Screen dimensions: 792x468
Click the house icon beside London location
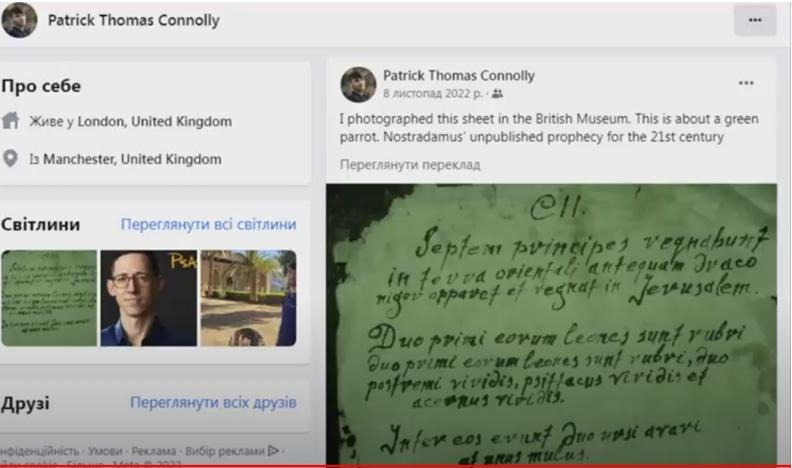[11, 121]
